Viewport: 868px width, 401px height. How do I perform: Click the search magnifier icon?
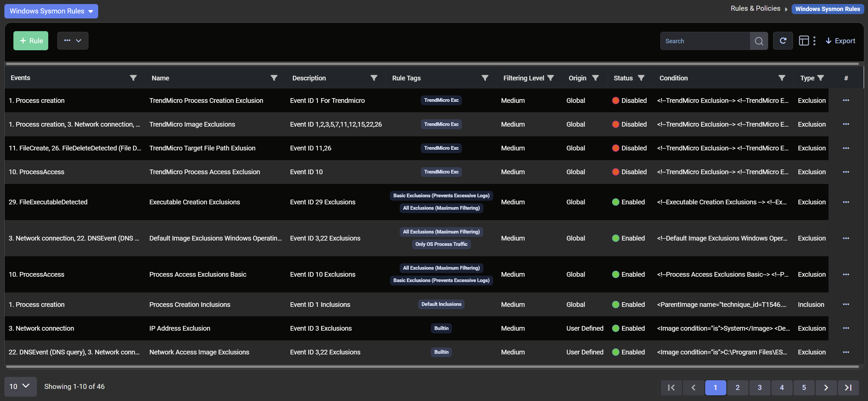[x=759, y=41]
